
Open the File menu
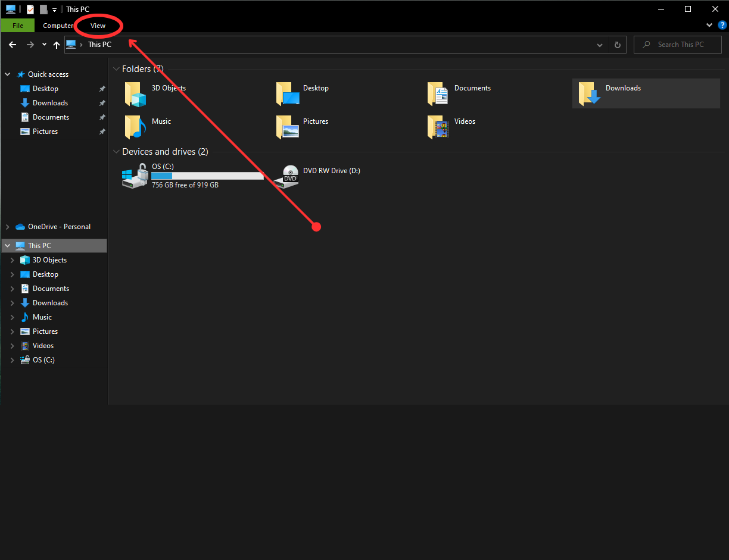tap(18, 26)
